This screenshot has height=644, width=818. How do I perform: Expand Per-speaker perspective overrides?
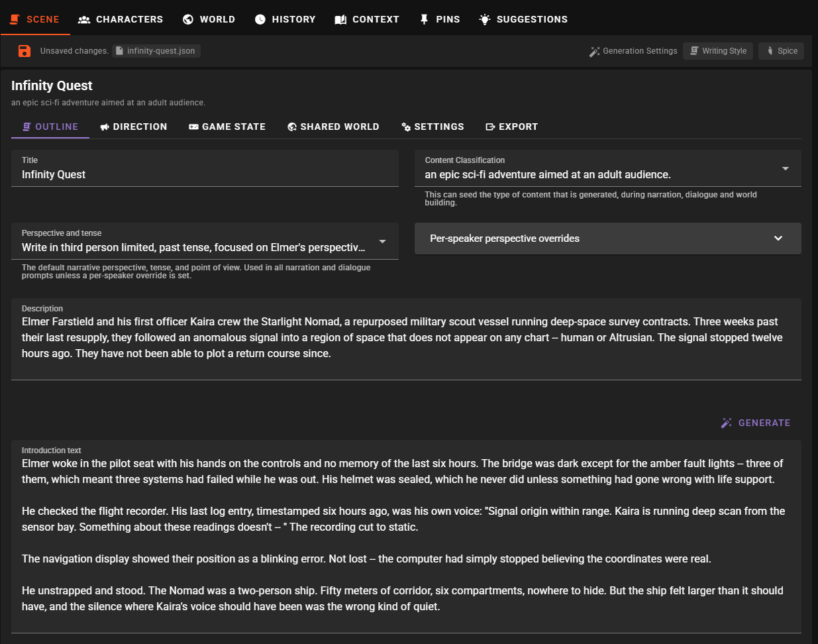608,239
